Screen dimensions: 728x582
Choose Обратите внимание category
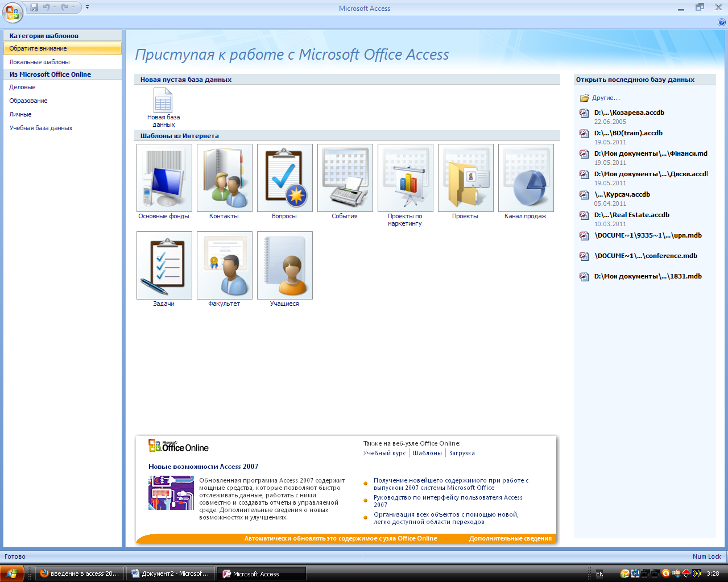tap(63, 48)
